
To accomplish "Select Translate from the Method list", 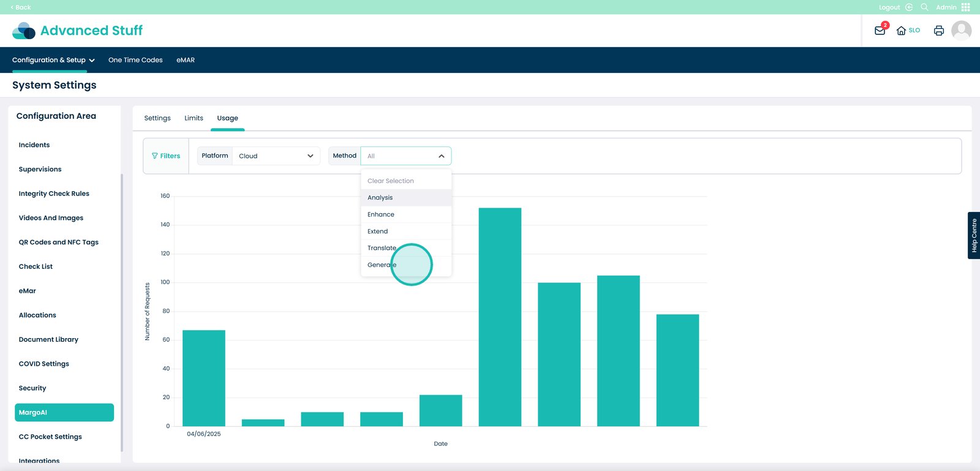I will [382, 248].
